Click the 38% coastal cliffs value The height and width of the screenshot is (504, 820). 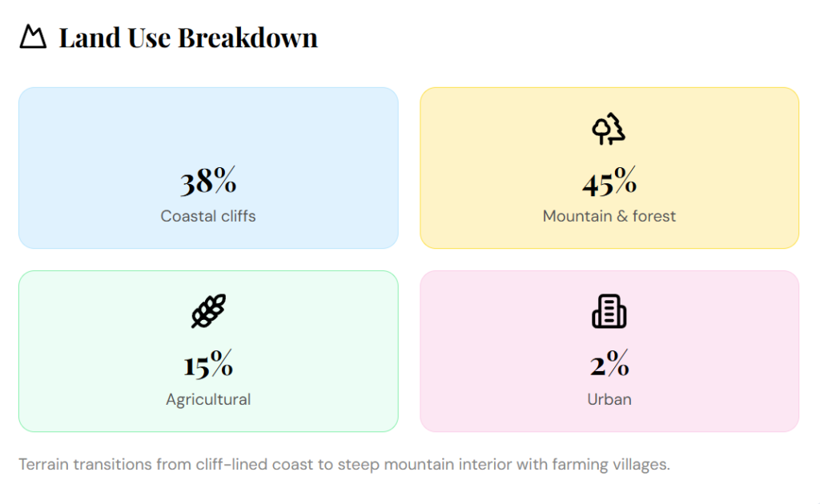point(208,182)
